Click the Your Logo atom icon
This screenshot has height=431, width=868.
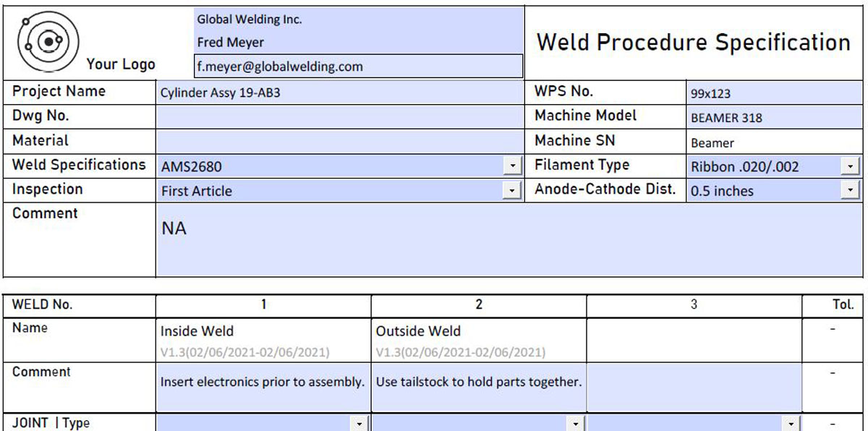(x=48, y=41)
